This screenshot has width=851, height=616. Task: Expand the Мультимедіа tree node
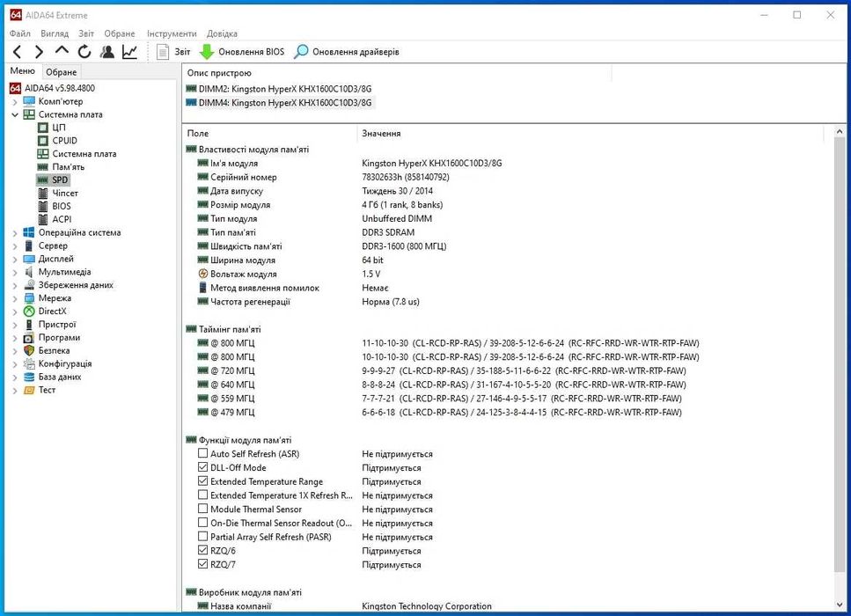(15, 273)
